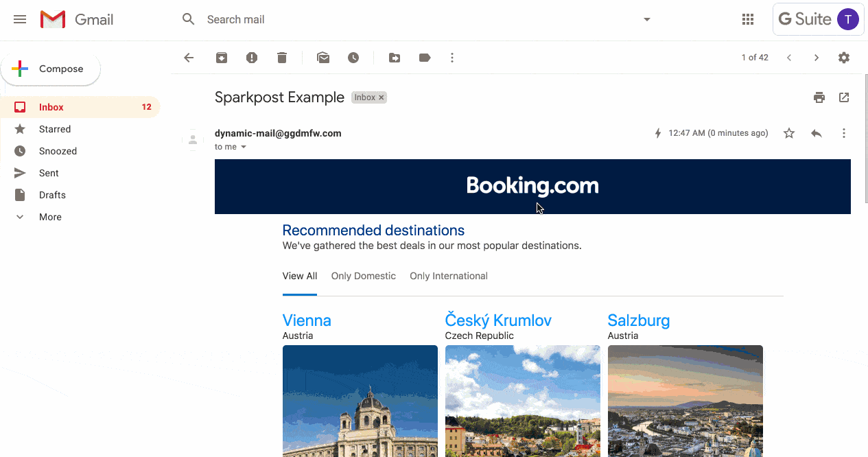This screenshot has height=457, width=868.
Task: Click the Move to folder icon
Action: coord(395,58)
